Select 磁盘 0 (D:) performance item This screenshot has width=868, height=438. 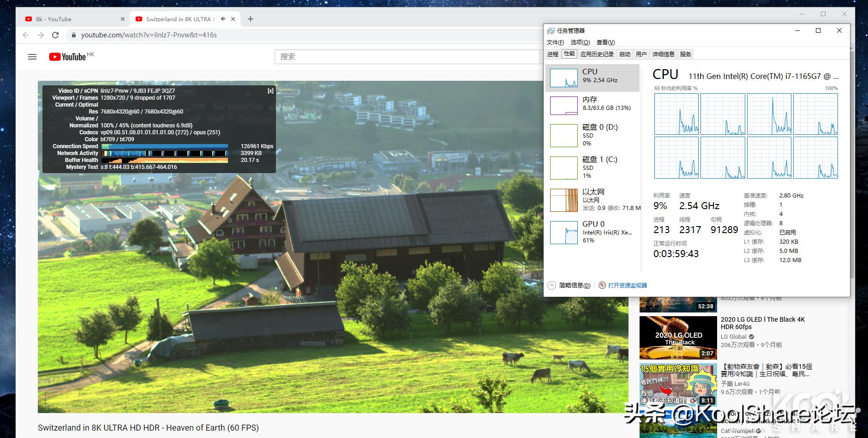[x=593, y=135]
